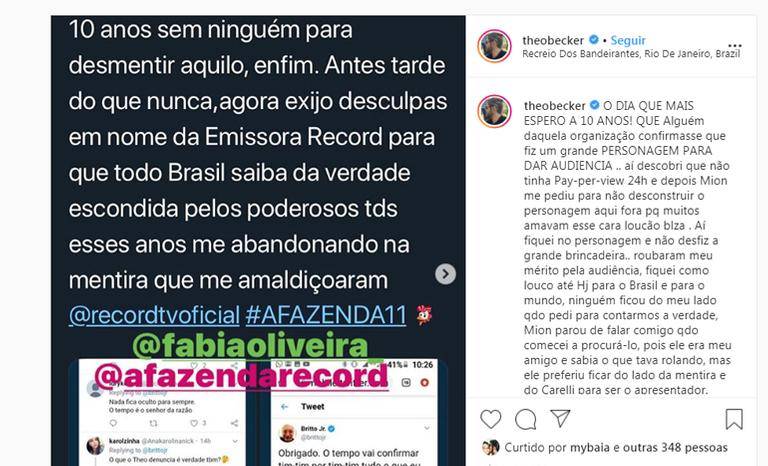
Task: Tap the #AFAZENDA11 hashtag in the image
Action: [x=326, y=315]
